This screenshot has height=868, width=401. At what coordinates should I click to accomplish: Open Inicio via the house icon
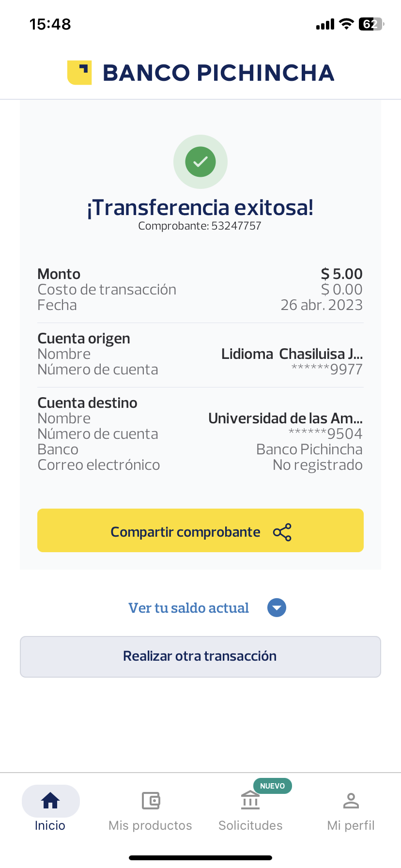[50, 800]
